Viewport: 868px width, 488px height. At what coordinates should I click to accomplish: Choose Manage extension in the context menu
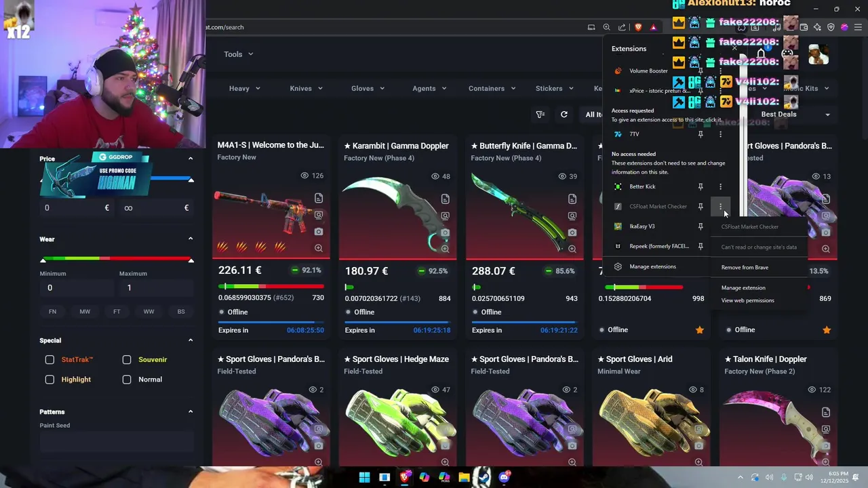pos(743,288)
